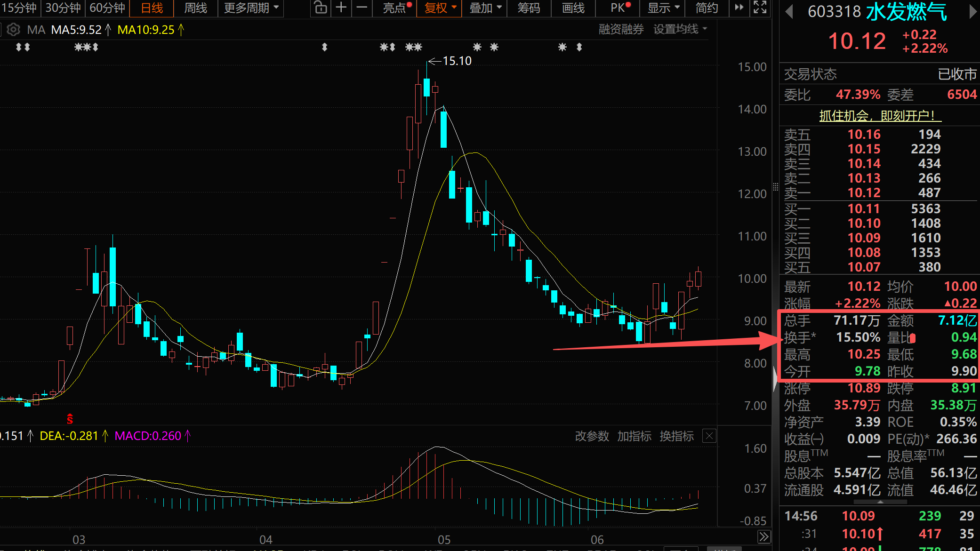This screenshot has height=551, width=980.
Task: Click 换指标 to change indicator
Action: pos(677,436)
